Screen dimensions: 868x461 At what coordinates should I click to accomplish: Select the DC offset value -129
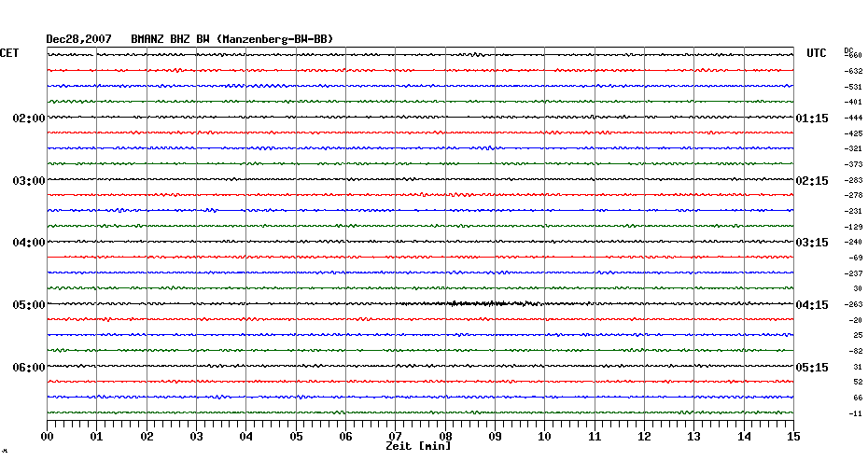[x=853, y=227]
